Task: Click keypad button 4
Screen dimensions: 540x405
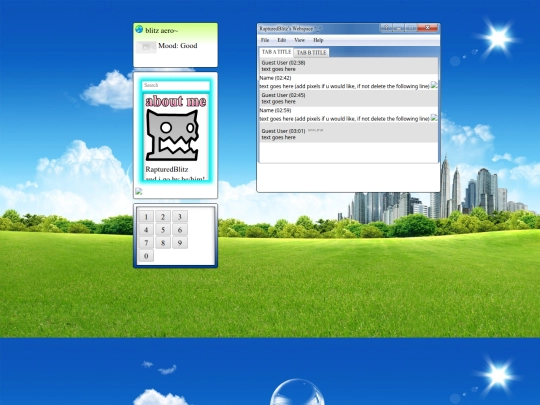Action: pyautogui.click(x=146, y=230)
